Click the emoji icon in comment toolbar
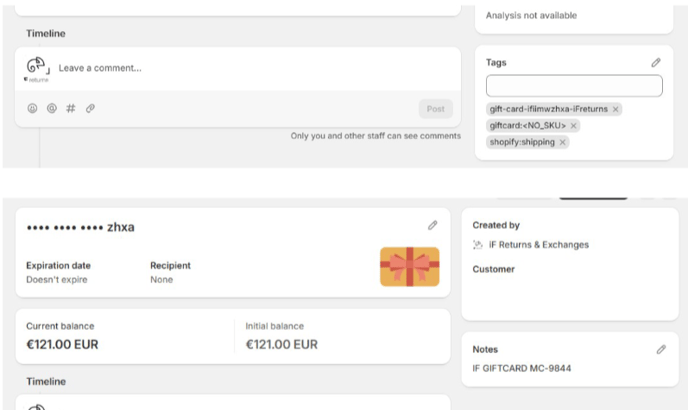This screenshot has height=410, width=688. tap(32, 108)
